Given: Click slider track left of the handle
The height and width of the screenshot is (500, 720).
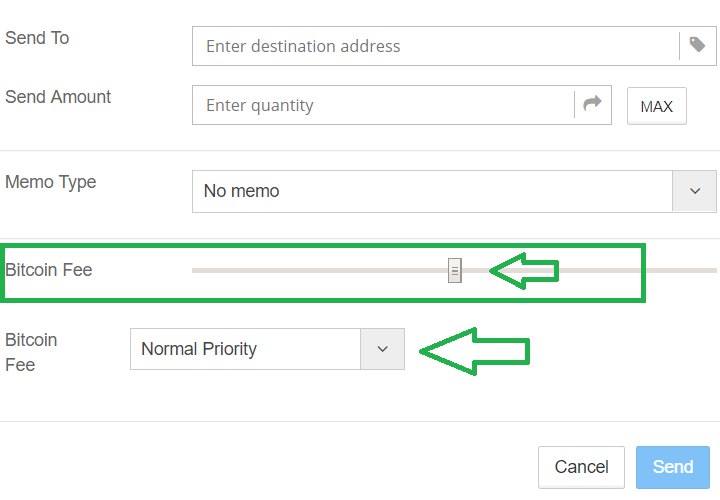Looking at the screenshot, I should click(320, 270).
